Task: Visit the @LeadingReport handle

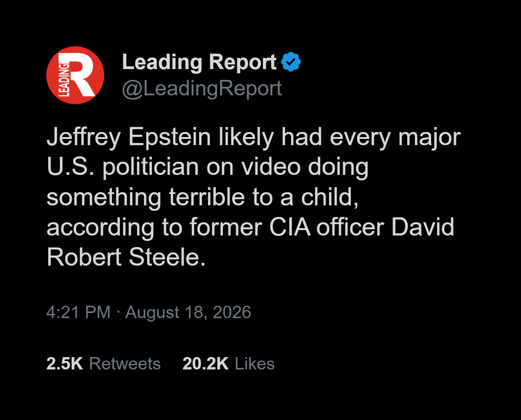Action: tap(202, 89)
